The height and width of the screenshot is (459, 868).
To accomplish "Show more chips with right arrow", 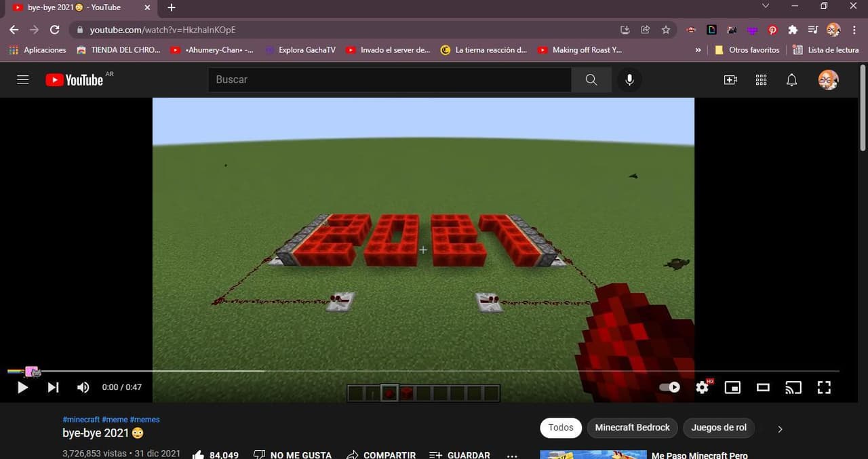I will tap(780, 428).
